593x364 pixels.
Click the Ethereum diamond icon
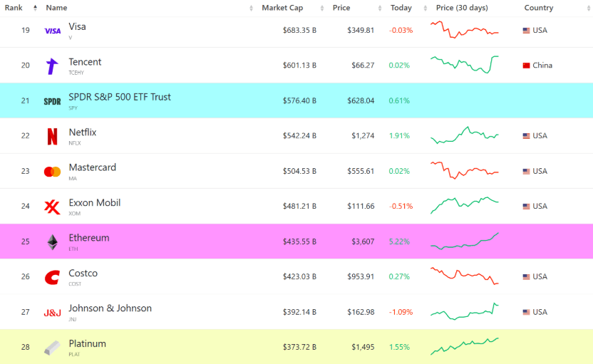click(52, 242)
